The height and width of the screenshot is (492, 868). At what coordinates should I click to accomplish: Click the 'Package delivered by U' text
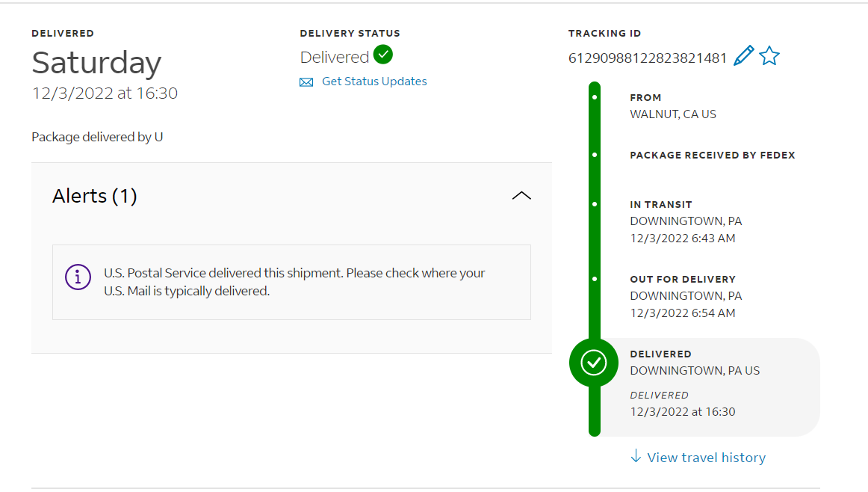(97, 137)
